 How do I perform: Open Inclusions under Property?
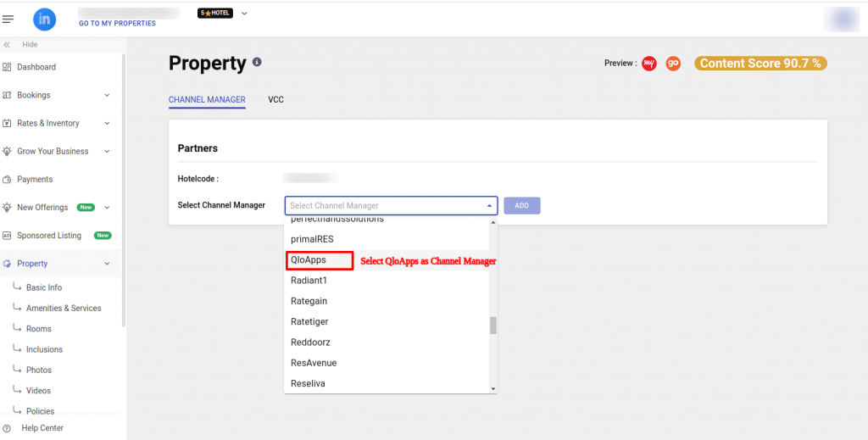click(44, 349)
